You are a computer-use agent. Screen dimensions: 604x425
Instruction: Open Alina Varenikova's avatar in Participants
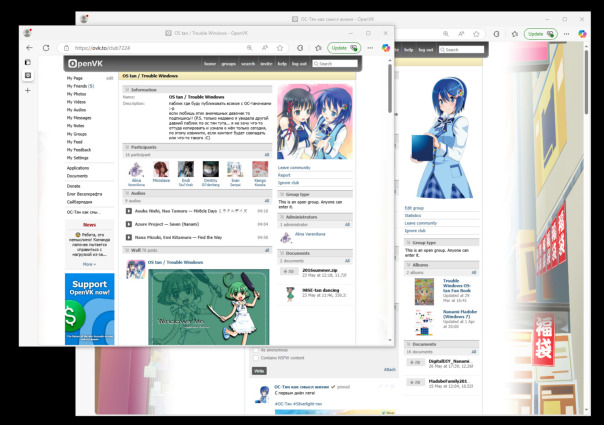coord(136,169)
